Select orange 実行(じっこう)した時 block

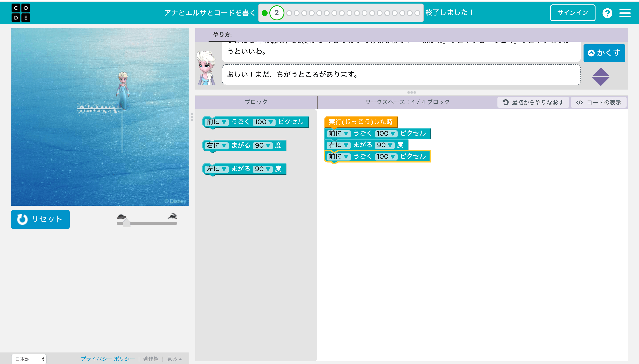tap(361, 122)
